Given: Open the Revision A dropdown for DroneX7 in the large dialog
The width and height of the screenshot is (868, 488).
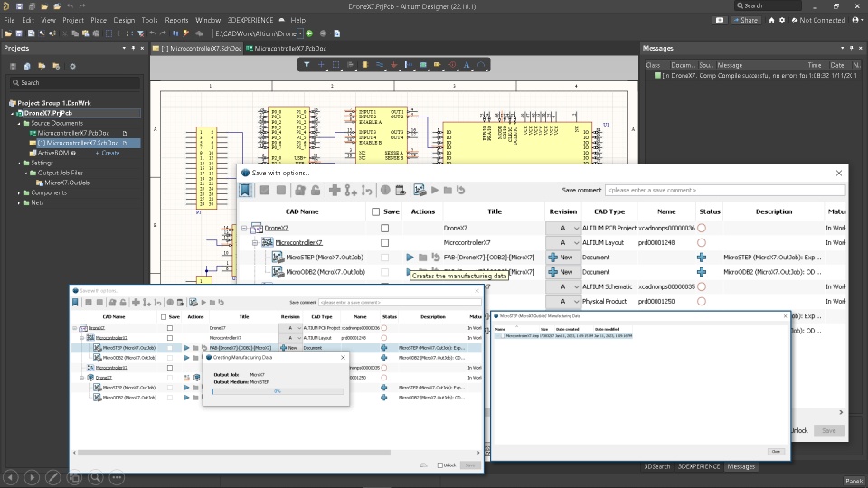Looking at the screenshot, I should coord(563,228).
